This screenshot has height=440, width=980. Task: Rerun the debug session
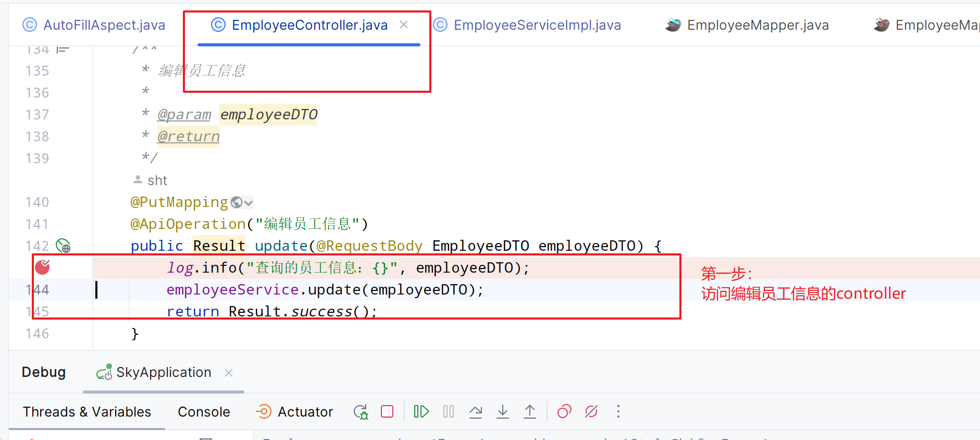click(x=361, y=412)
